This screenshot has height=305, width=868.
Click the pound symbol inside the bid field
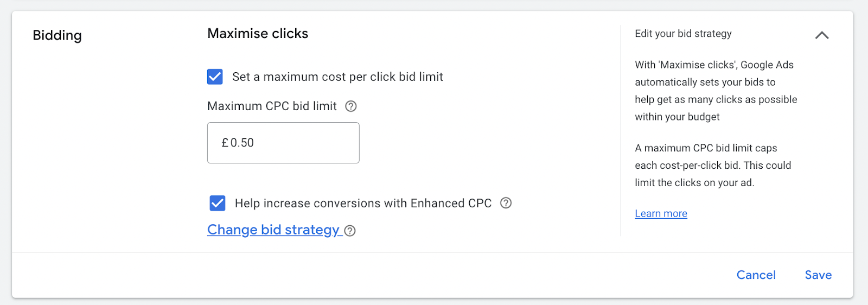coord(225,143)
